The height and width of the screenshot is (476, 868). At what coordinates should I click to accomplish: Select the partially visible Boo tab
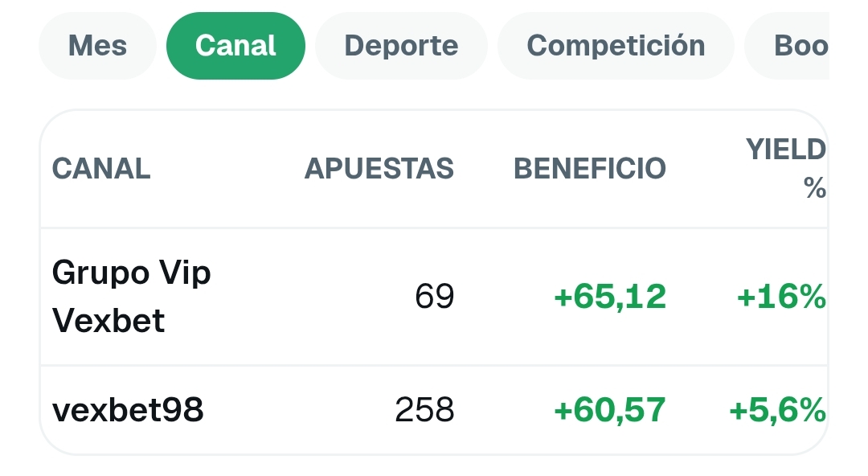787,46
